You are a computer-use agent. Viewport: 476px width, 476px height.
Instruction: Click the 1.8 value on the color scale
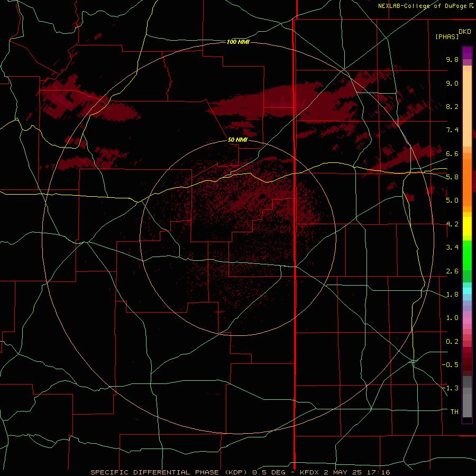pyautogui.click(x=452, y=295)
